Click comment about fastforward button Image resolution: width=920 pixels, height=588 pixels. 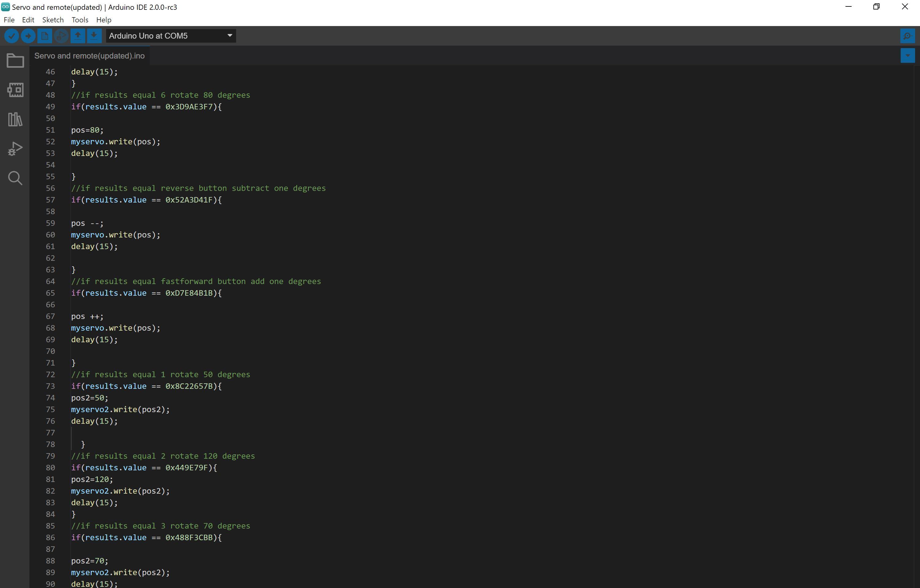pos(196,281)
